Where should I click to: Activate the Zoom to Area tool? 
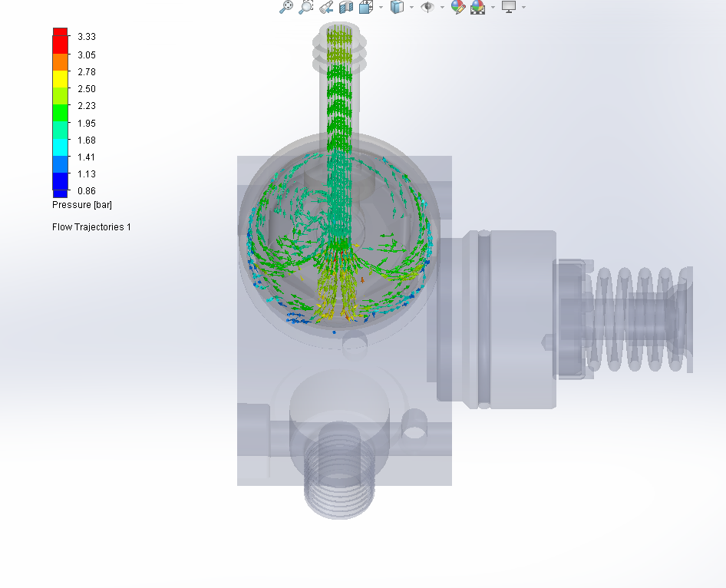[x=307, y=8]
